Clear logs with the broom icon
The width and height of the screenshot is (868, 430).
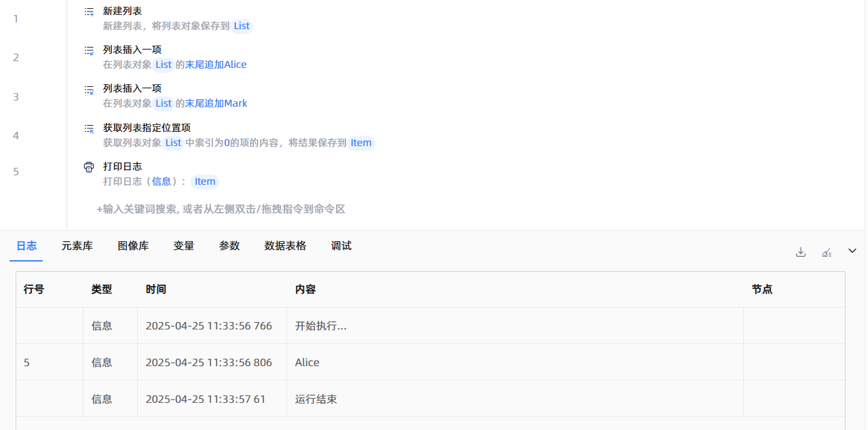pyautogui.click(x=827, y=252)
